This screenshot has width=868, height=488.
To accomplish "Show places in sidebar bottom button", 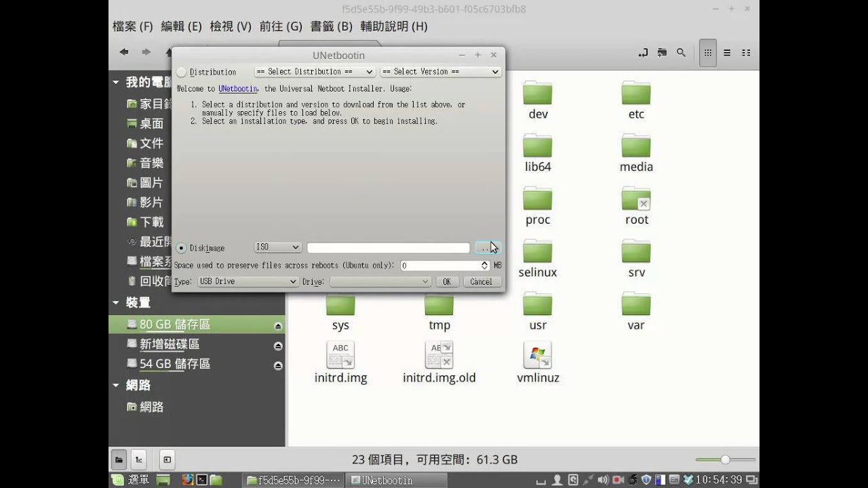I will click(119, 460).
